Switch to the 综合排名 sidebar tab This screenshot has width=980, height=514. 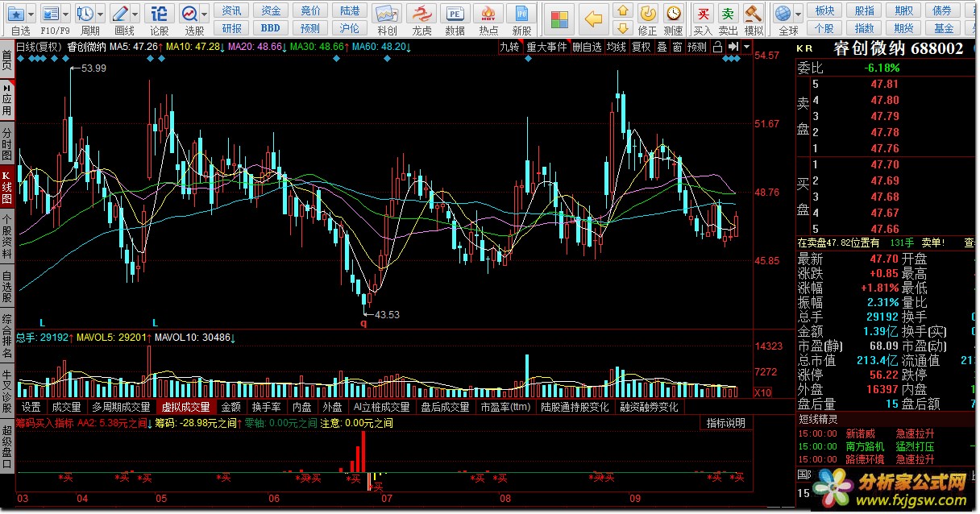7,334
